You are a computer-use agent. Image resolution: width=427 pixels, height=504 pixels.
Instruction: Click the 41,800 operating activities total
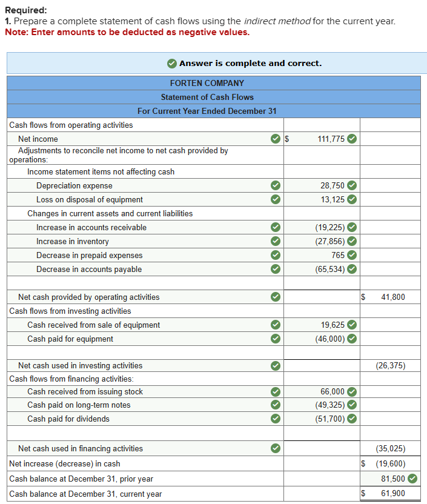click(392, 297)
